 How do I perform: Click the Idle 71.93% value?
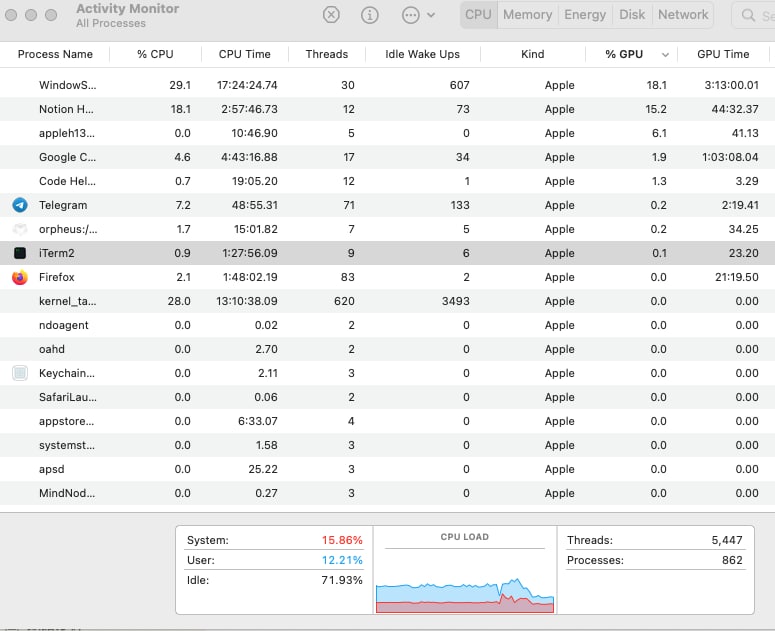coord(342,580)
